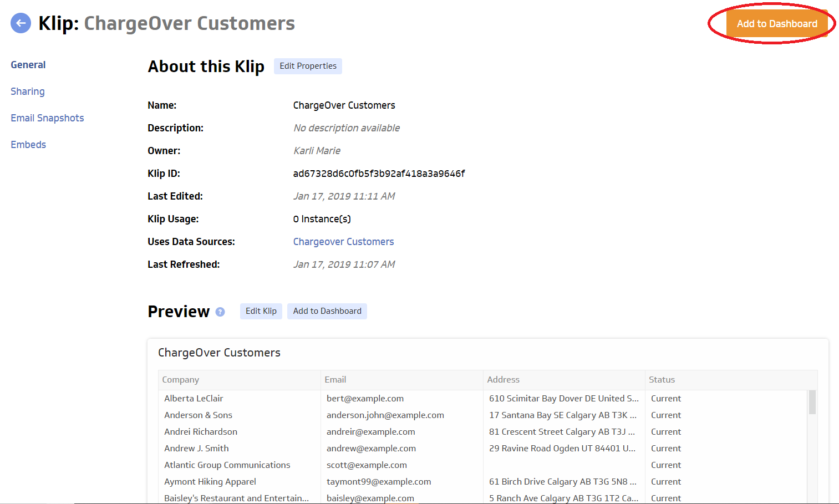The height and width of the screenshot is (504, 839).
Task: Click the Email column header
Action: [x=402, y=380]
